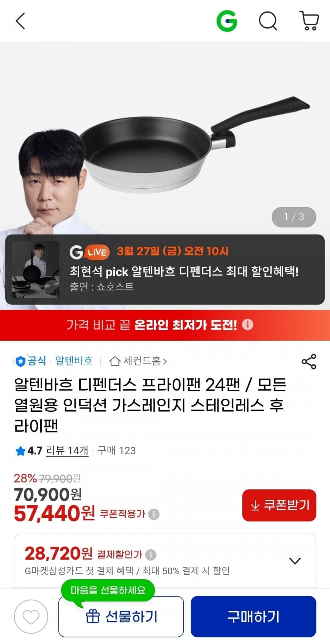Tap info icon on red lowest-price banner
330x644 pixels.
[247, 325]
